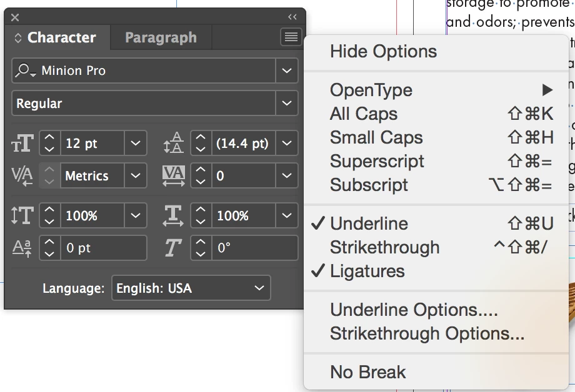575x392 pixels.
Task: Click the font search magnifier icon
Action: [x=26, y=71]
